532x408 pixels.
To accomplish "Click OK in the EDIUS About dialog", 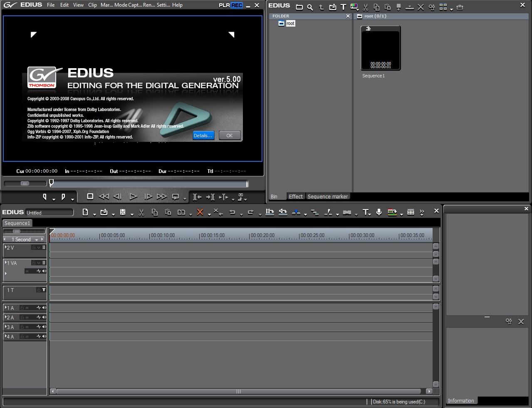I will (x=229, y=136).
